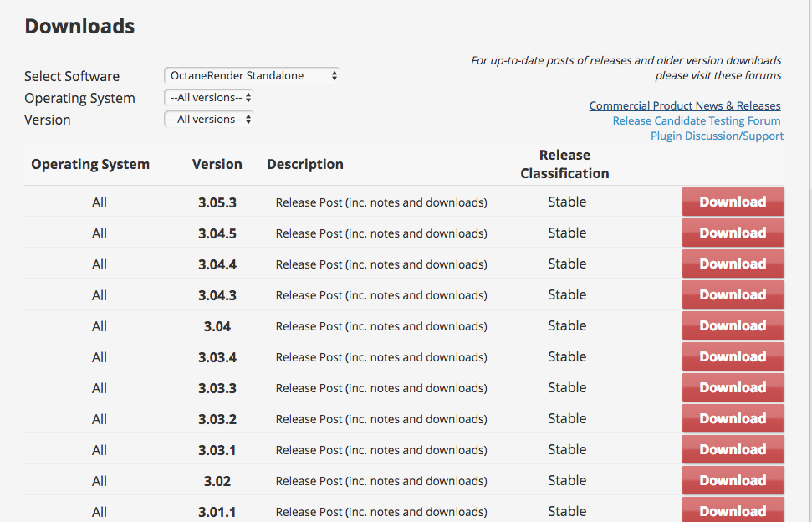Viewport: 812px width, 522px height.
Task: Open Plugin Discussion/Support forum link
Action: click(x=717, y=136)
